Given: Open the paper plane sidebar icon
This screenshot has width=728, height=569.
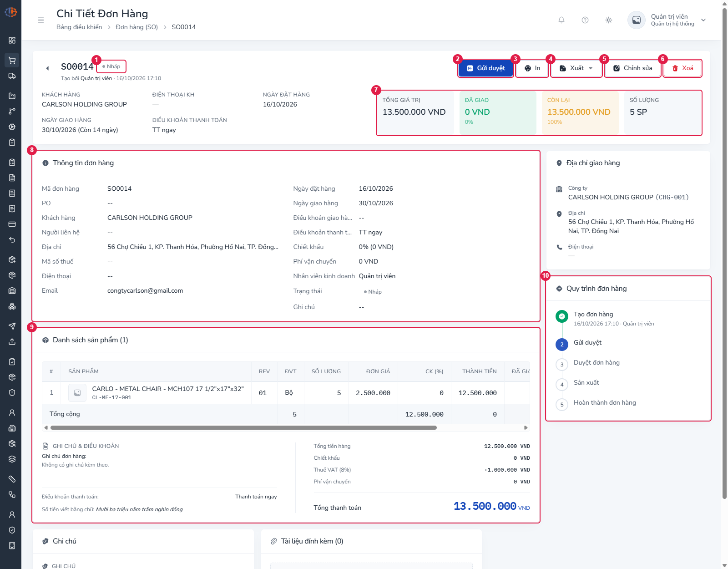Looking at the screenshot, I should pos(12,326).
